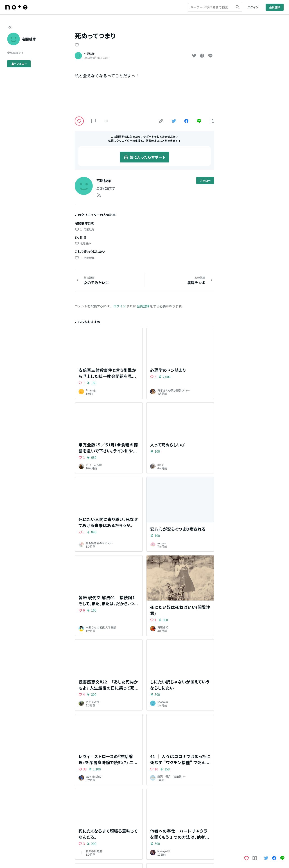Image resolution: width=289 pixels, height=868 pixels.
Task: Click green LINE icon in action bar
Action: (x=199, y=121)
